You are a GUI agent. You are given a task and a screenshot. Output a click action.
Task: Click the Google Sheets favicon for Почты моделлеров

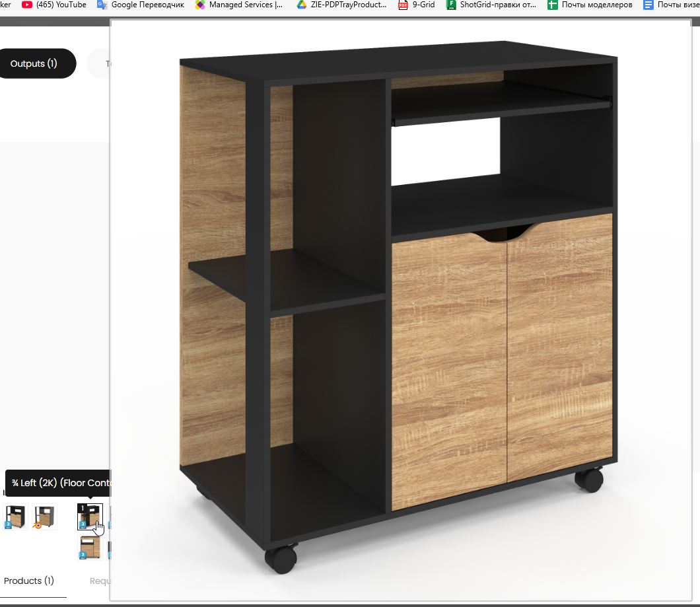[x=553, y=5]
